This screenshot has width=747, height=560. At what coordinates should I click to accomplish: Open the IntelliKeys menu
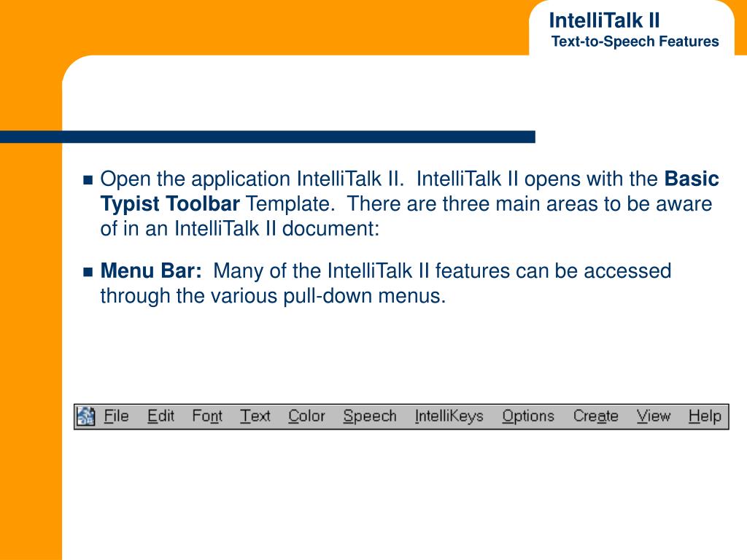tap(449, 416)
